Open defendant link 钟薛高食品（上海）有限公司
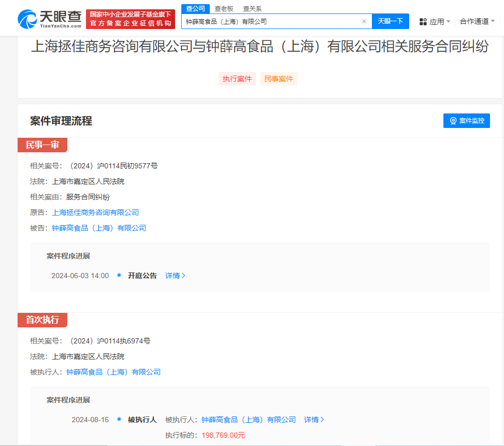Viewport: 504px width, 446px height. [99, 228]
